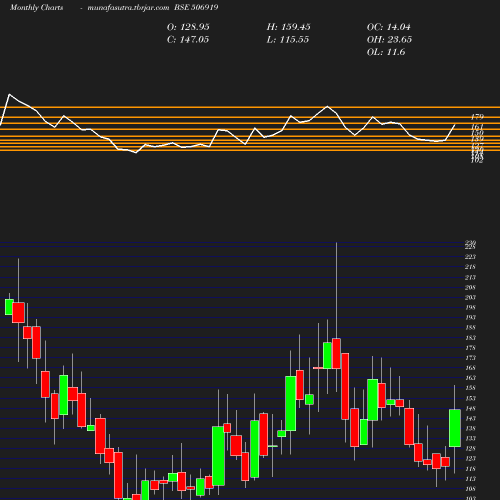This screenshot has width=500, height=500.
Task: Click the "OH: 23.65" reading
Action: click(389, 40)
